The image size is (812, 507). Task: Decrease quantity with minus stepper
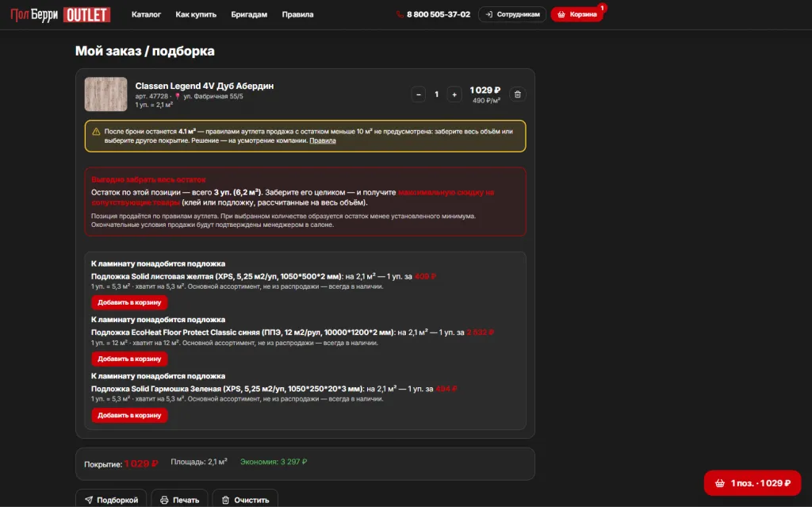[419, 94]
